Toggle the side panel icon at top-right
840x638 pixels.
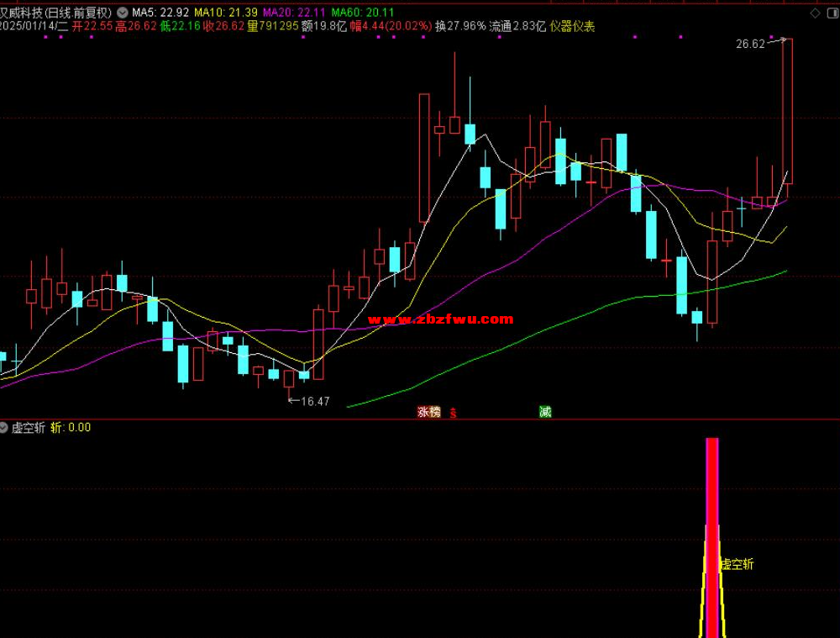coord(833,13)
